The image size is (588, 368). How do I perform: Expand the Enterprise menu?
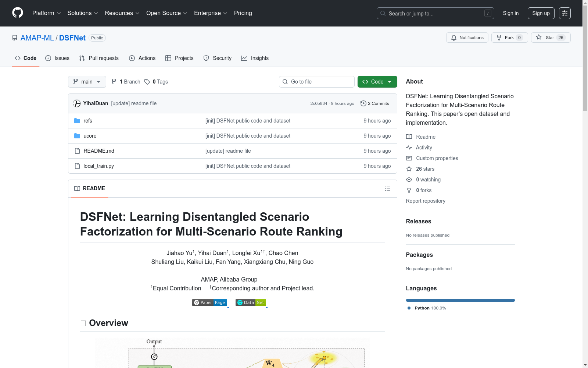[x=211, y=13]
